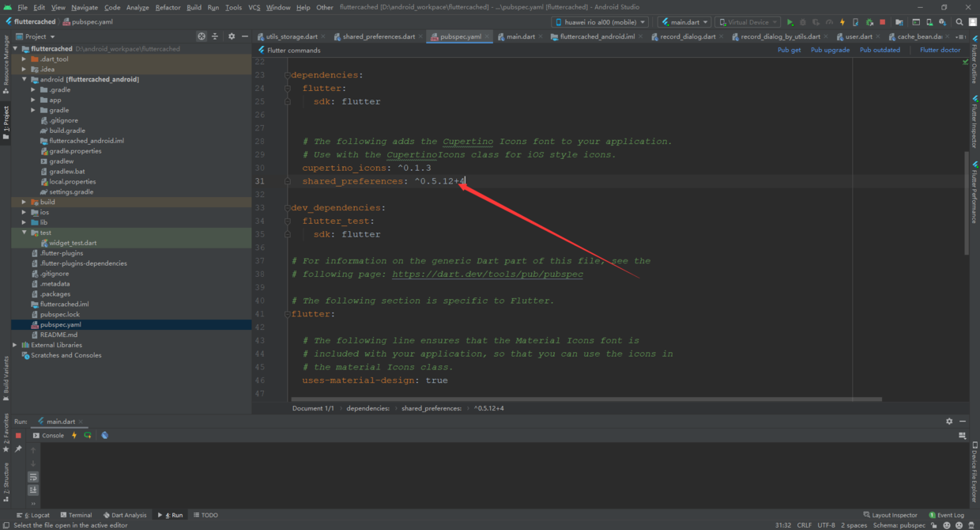
Task: Pin the Run tab with the pin icon
Action: pyautogui.click(x=18, y=449)
